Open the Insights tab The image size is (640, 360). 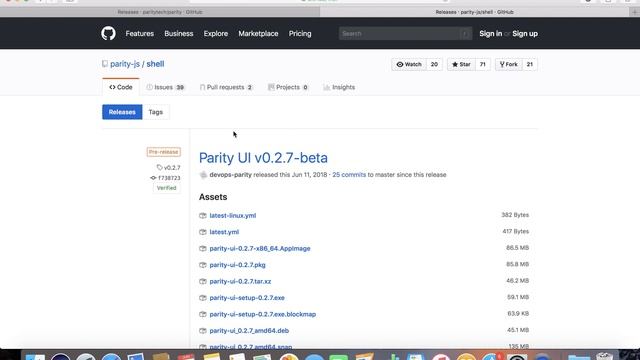339,87
